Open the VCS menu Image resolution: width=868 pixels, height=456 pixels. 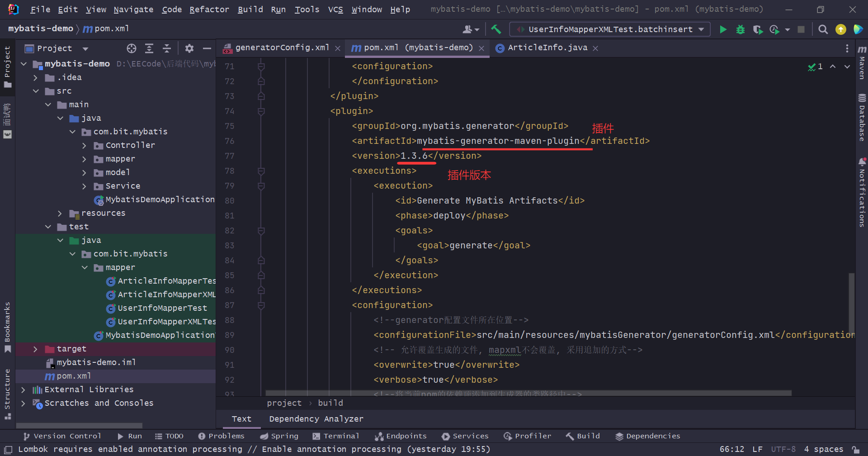pyautogui.click(x=335, y=9)
